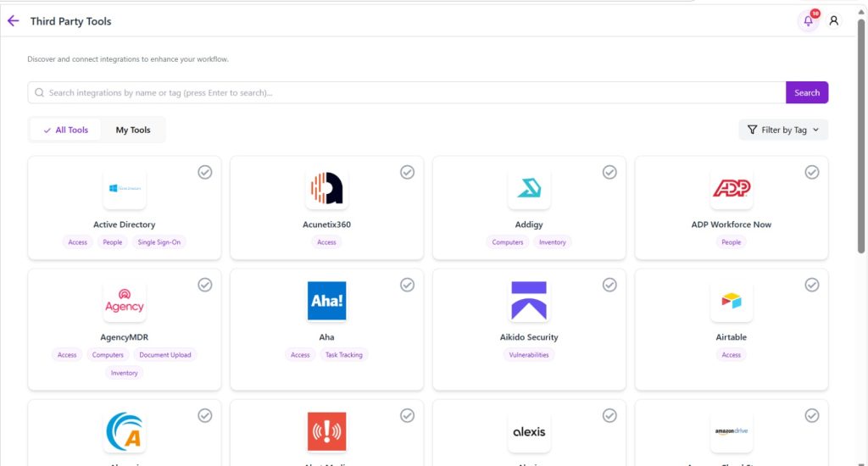Viewport: 868px width, 466px height.
Task: Click the purple Search button
Action: point(807,92)
